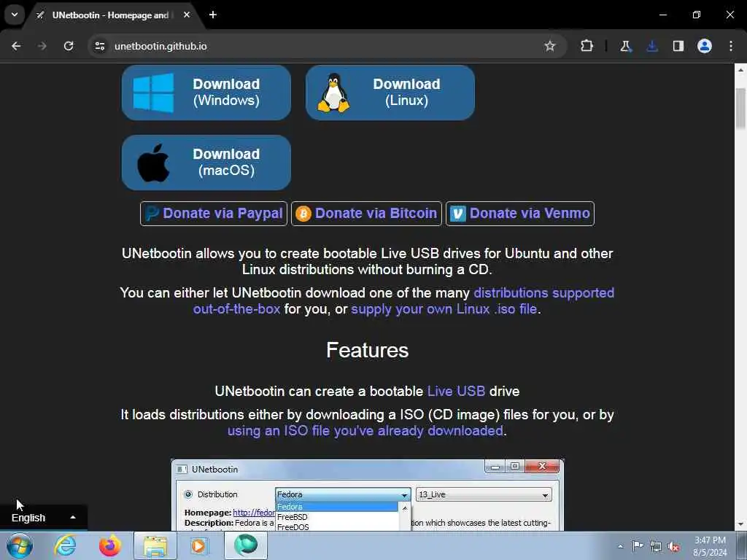Viewport: 747px width, 560px height.
Task: Select FreeDOS in the distribution list
Action: (293, 527)
